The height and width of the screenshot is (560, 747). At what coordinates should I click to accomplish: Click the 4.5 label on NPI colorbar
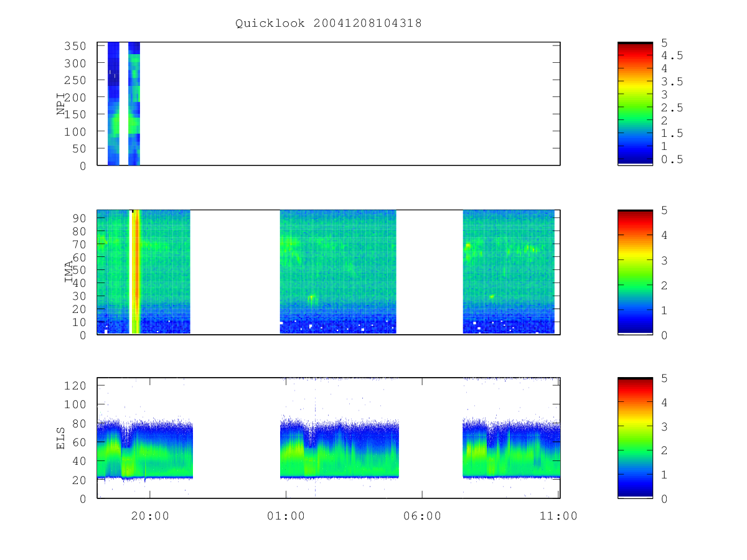[672, 55]
